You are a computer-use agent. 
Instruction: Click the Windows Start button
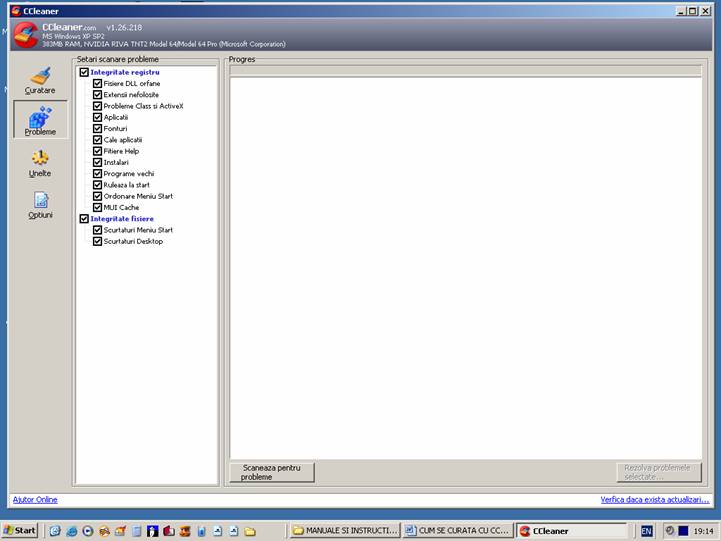pos(21,530)
